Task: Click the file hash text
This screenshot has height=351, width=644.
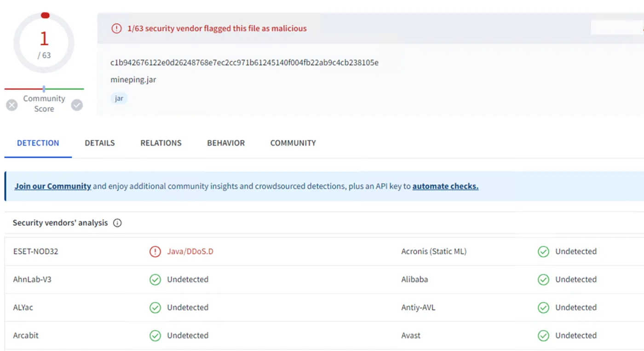Action: [x=245, y=63]
